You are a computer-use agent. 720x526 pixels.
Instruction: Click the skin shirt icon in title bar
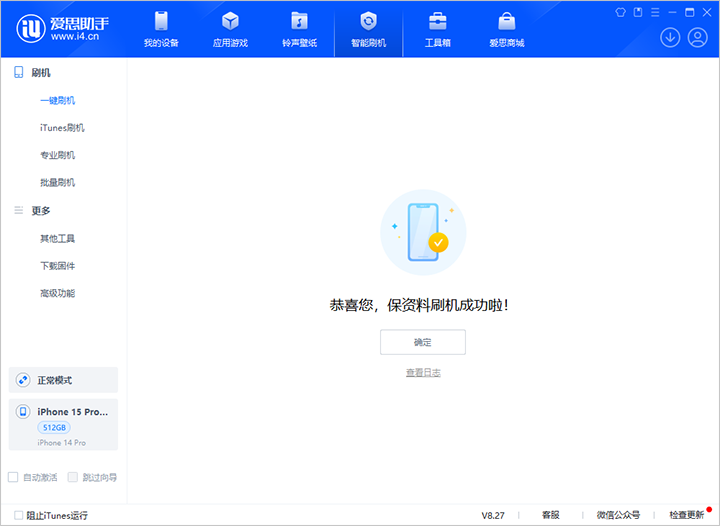click(620, 12)
